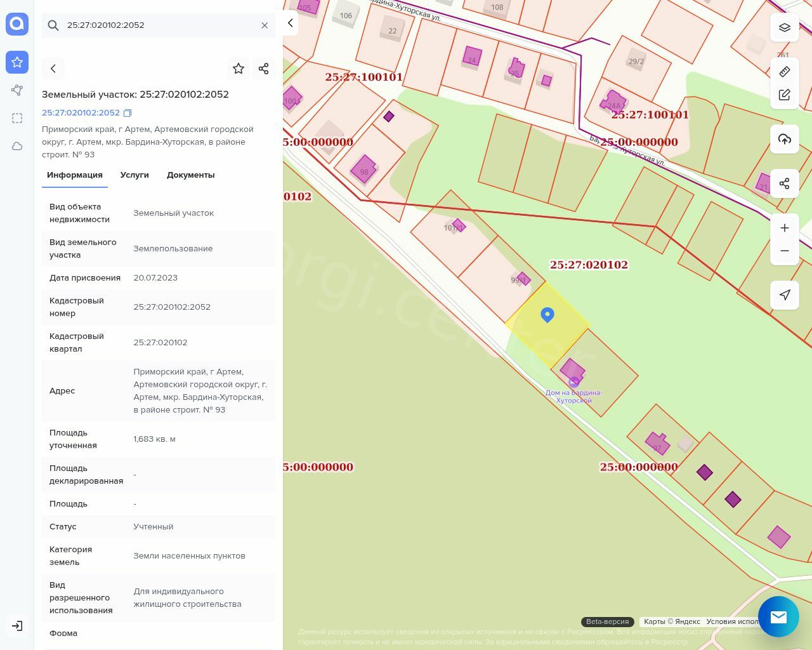The image size is (812, 650).
Task: Click cadastral quarter label 25:27:020102 on map
Action: (589, 265)
